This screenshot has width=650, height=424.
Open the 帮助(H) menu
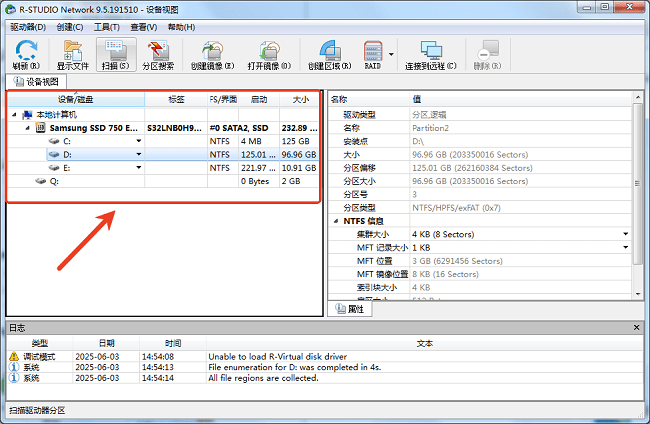181,27
